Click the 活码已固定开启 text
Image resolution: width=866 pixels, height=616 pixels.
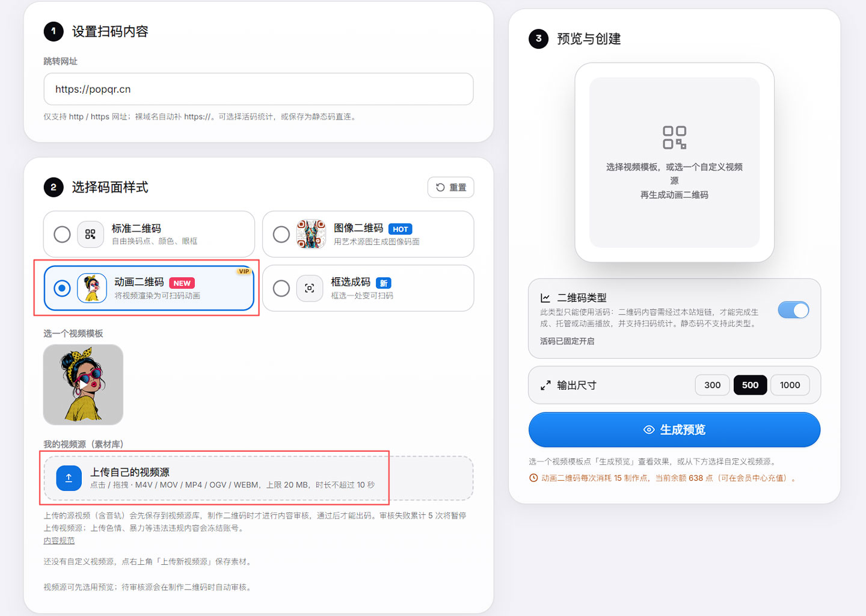[567, 341]
